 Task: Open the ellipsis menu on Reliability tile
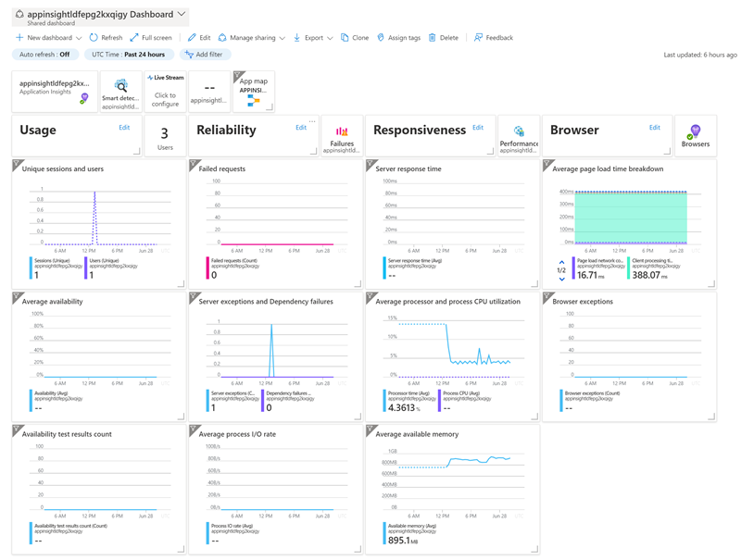[x=312, y=121]
